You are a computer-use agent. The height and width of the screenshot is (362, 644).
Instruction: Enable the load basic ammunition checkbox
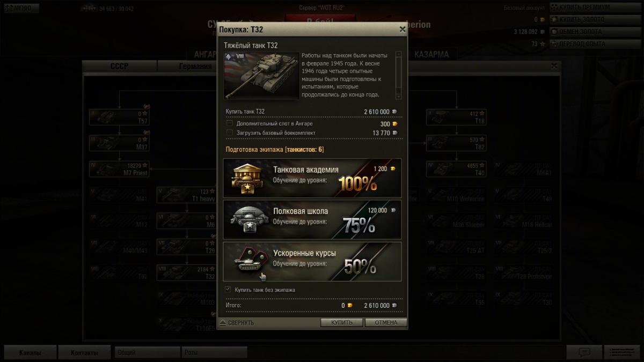230,132
